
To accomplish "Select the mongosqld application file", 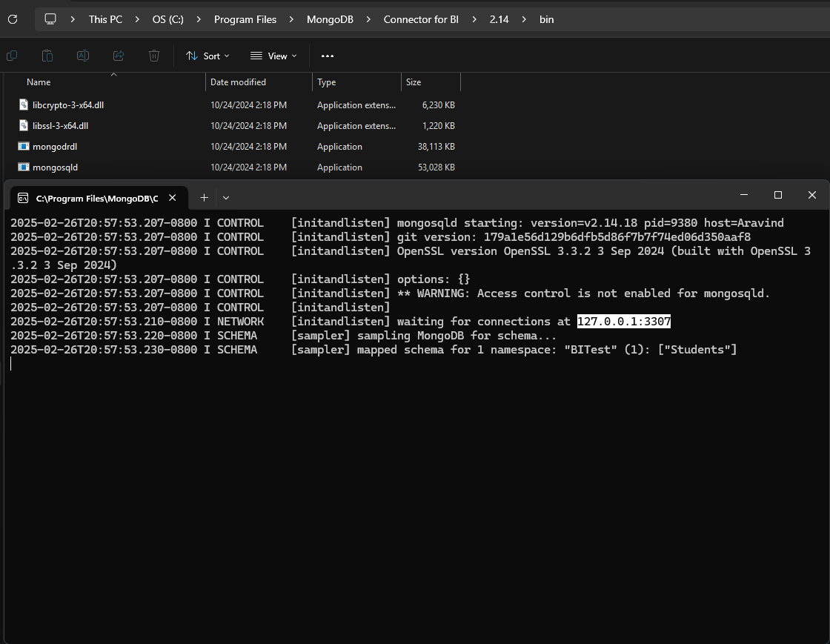I will coord(55,167).
